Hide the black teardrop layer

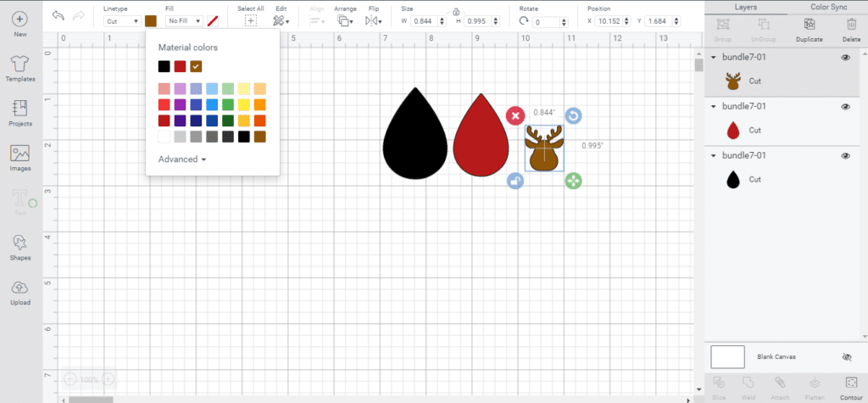click(845, 156)
